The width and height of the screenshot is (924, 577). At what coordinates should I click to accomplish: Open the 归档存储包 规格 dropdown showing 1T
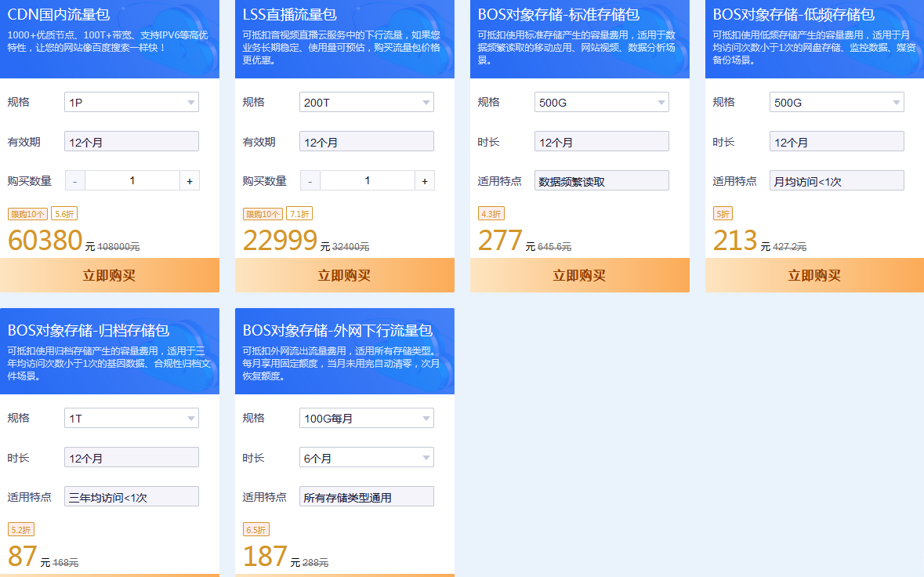tap(132, 418)
